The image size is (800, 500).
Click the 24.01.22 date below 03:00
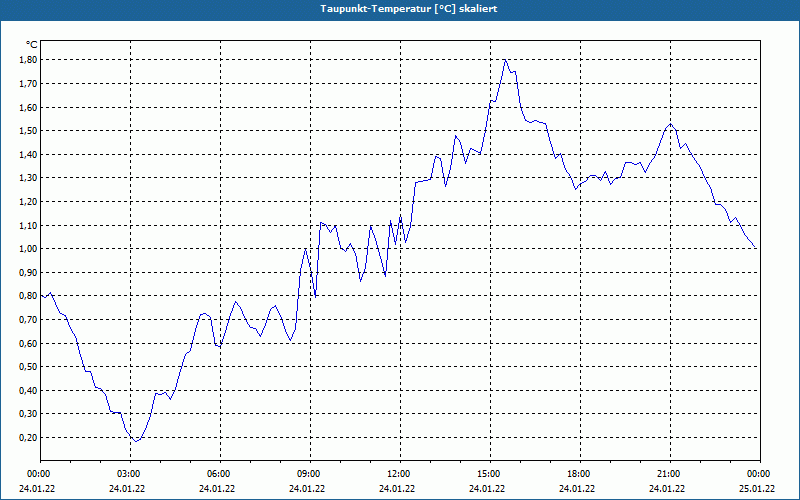[127, 489]
